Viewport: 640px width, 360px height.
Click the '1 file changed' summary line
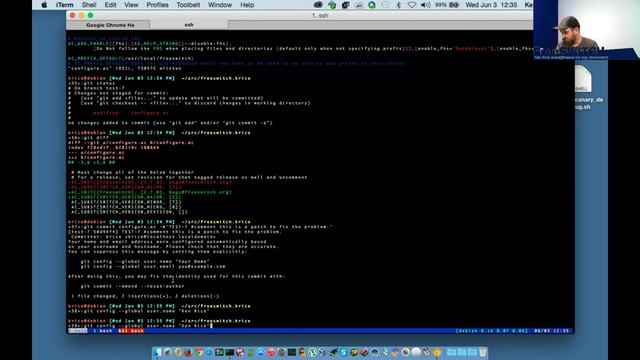point(145,296)
